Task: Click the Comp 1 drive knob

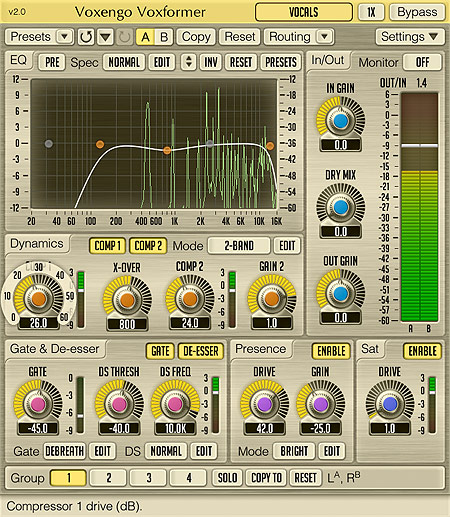Action: point(39,299)
